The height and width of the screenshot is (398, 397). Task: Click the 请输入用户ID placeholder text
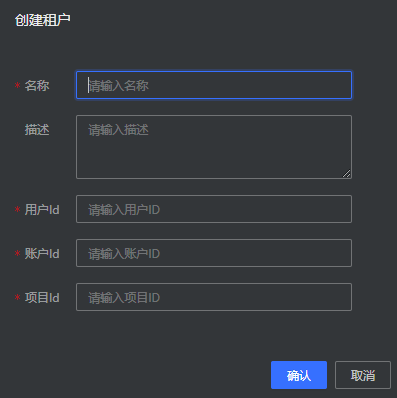click(x=124, y=210)
